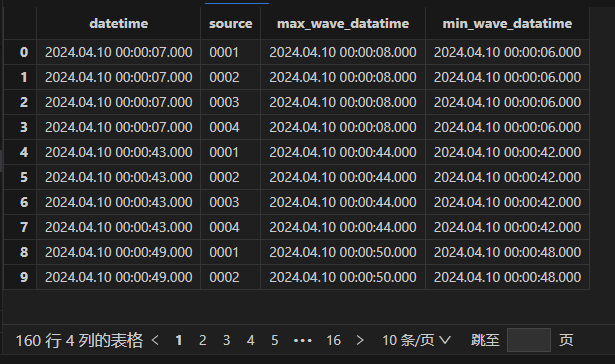Jump to page 4

tap(251, 340)
